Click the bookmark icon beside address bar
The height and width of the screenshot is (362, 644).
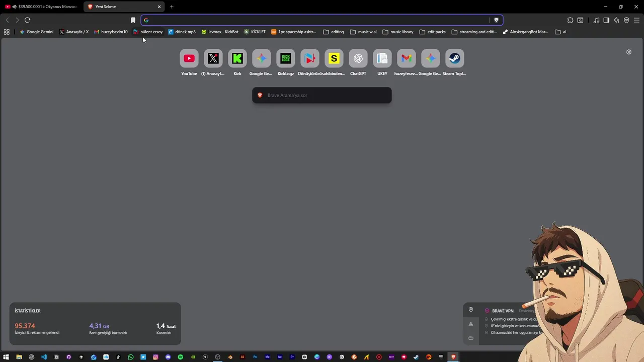(x=133, y=20)
